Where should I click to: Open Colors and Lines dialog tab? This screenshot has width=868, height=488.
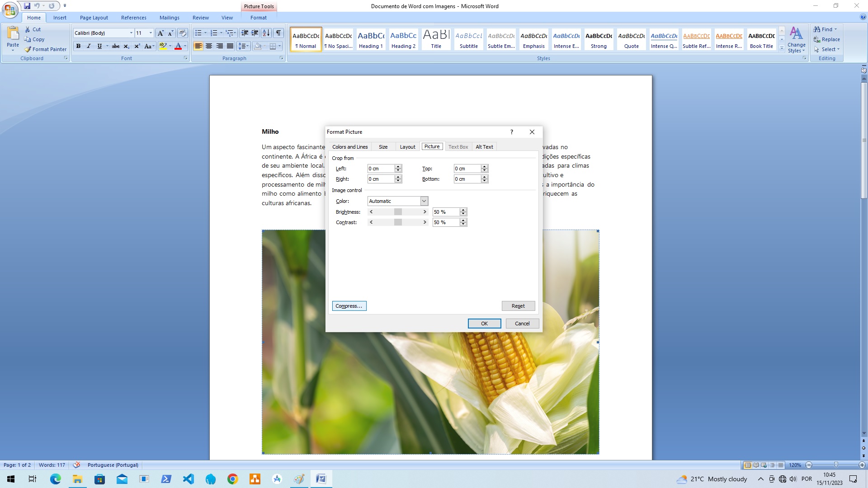[350, 147]
